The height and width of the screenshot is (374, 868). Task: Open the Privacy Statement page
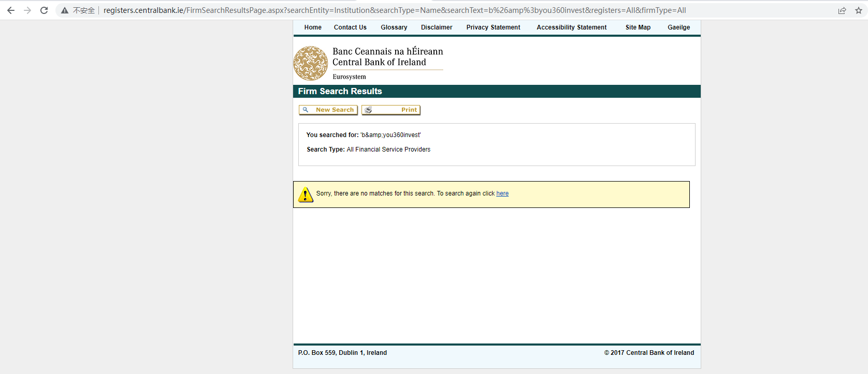coord(493,27)
